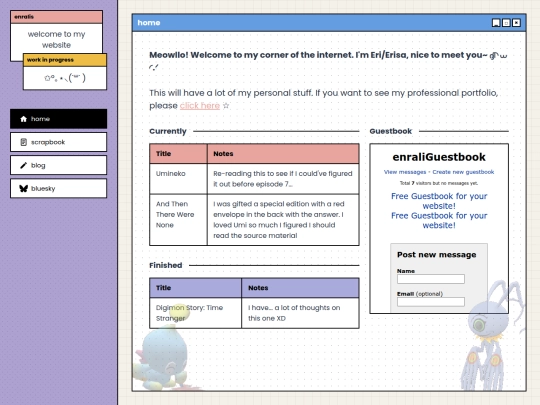Viewport: 540px width, 405px height.
Task: Click the 'welcome to my website' card text
Action: [56, 40]
